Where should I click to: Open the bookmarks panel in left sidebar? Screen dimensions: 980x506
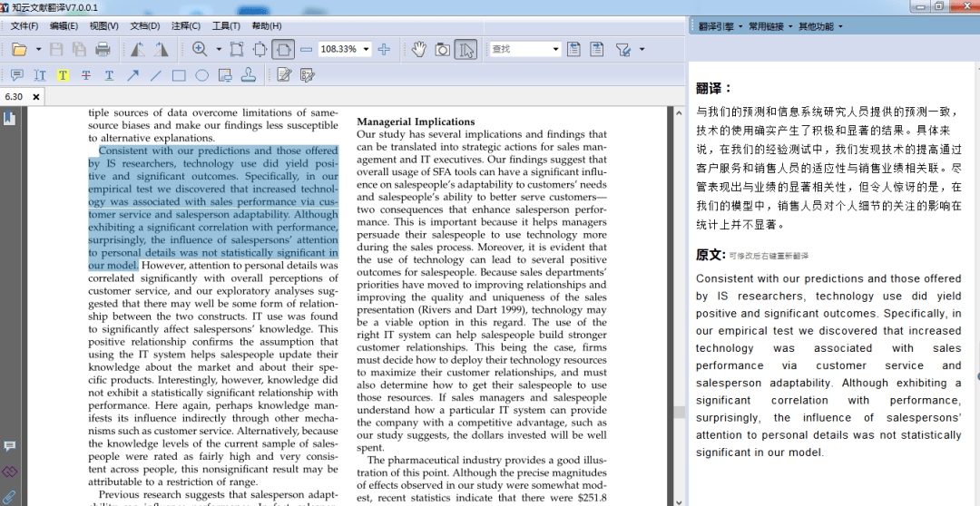pyautogui.click(x=9, y=118)
